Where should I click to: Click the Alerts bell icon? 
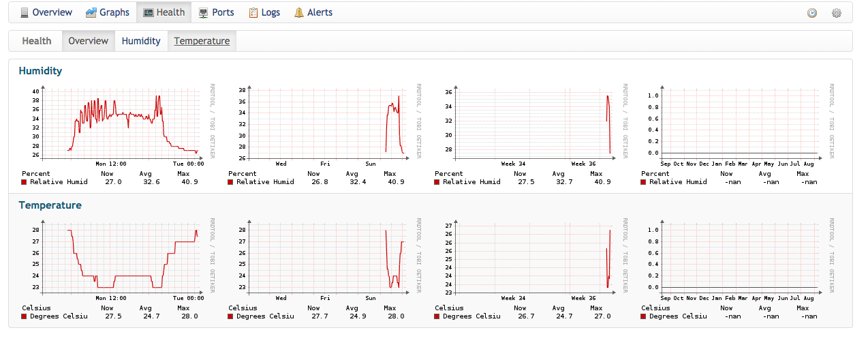tap(298, 12)
